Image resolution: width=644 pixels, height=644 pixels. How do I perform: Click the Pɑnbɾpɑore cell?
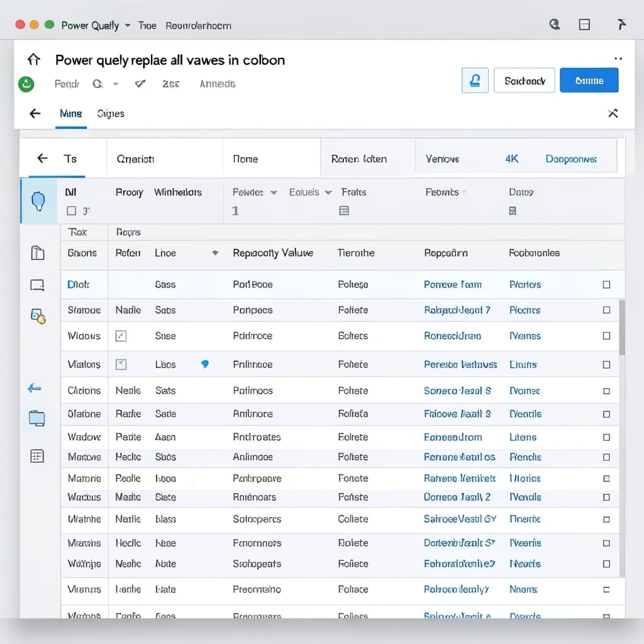pyautogui.click(x=257, y=479)
